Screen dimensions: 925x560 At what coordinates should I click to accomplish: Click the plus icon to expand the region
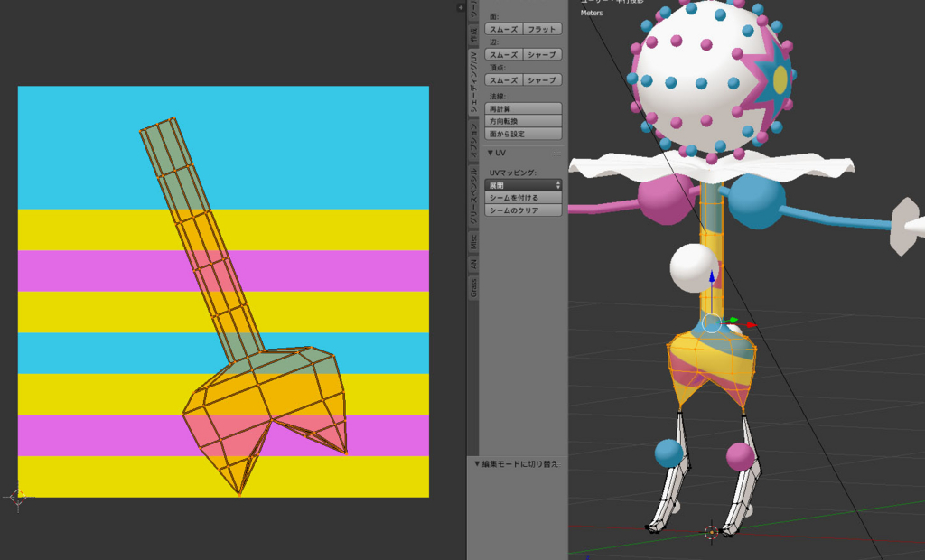pos(460,7)
